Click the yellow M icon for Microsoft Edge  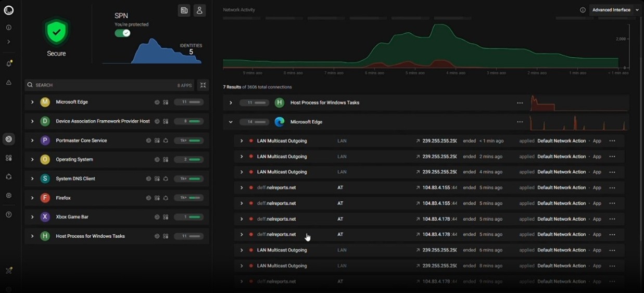pyautogui.click(x=45, y=102)
